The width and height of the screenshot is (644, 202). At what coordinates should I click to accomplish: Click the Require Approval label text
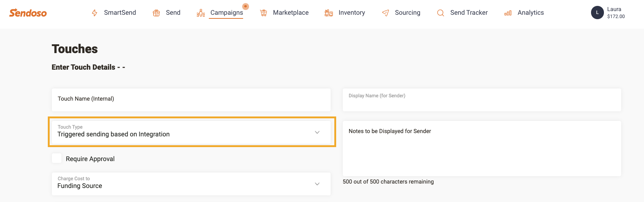(90, 159)
